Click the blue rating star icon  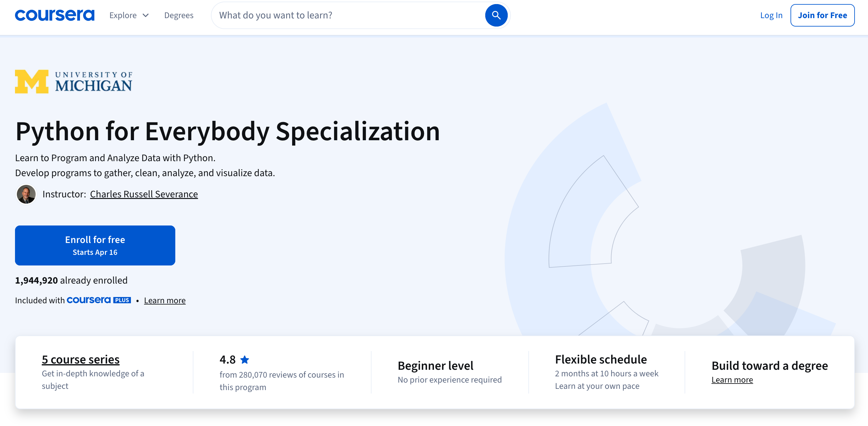245,360
